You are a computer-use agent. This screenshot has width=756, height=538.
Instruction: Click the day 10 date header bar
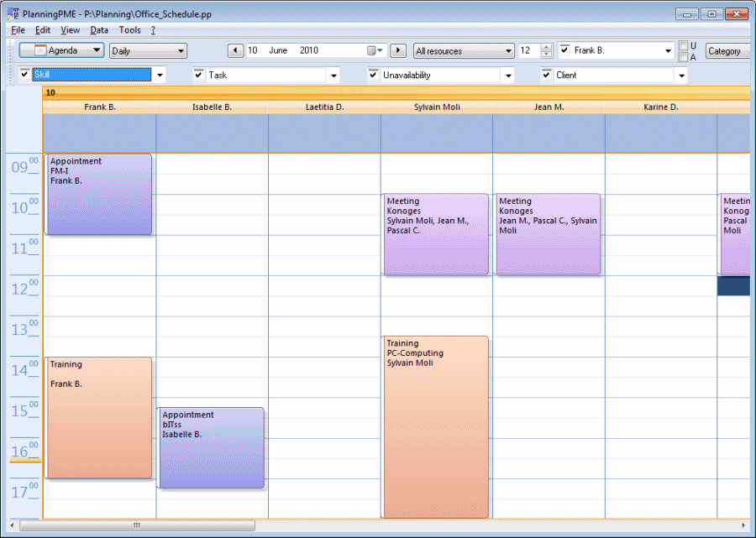coord(396,93)
